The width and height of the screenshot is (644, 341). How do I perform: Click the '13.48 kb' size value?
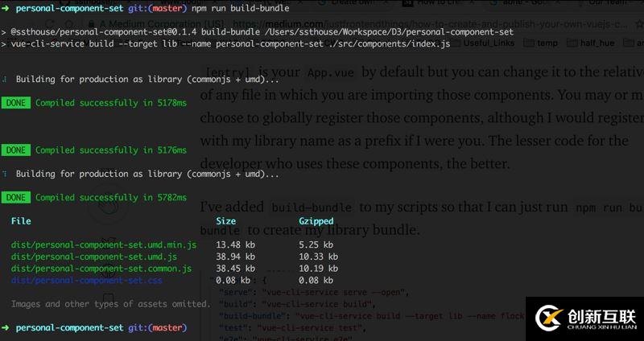pos(236,245)
